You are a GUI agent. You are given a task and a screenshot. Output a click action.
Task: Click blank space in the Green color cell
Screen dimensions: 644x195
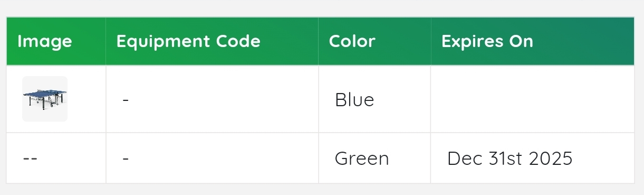pos(411,159)
